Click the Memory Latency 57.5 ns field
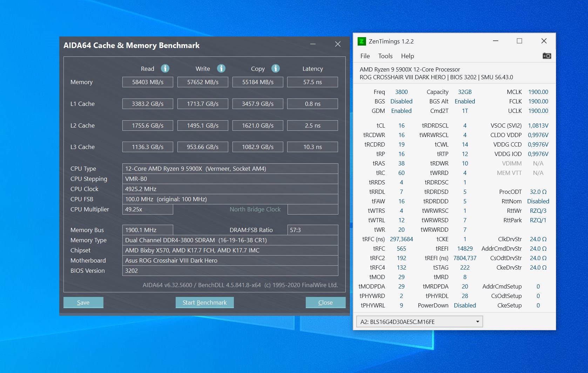Screen dimensions: 588x373 coord(312,82)
